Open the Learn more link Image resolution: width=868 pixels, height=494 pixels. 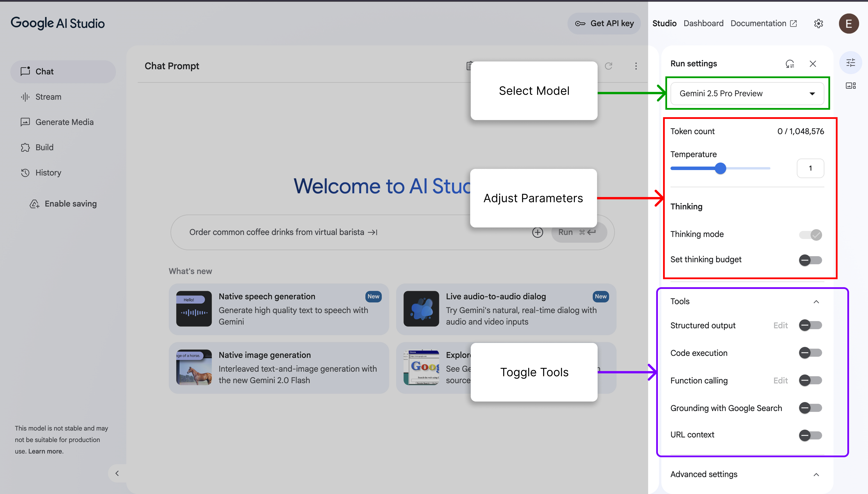(x=45, y=451)
